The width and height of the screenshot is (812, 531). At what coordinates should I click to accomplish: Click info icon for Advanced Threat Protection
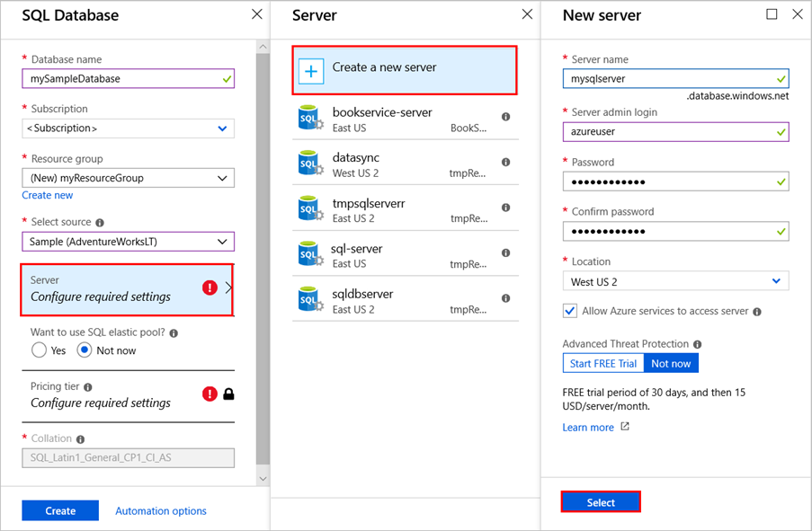[698, 345]
